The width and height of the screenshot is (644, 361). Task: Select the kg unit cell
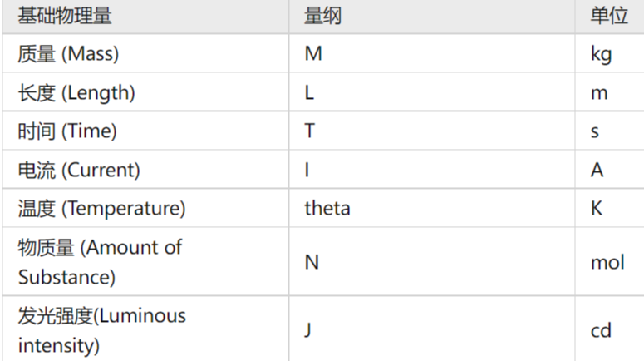pyautogui.click(x=602, y=54)
